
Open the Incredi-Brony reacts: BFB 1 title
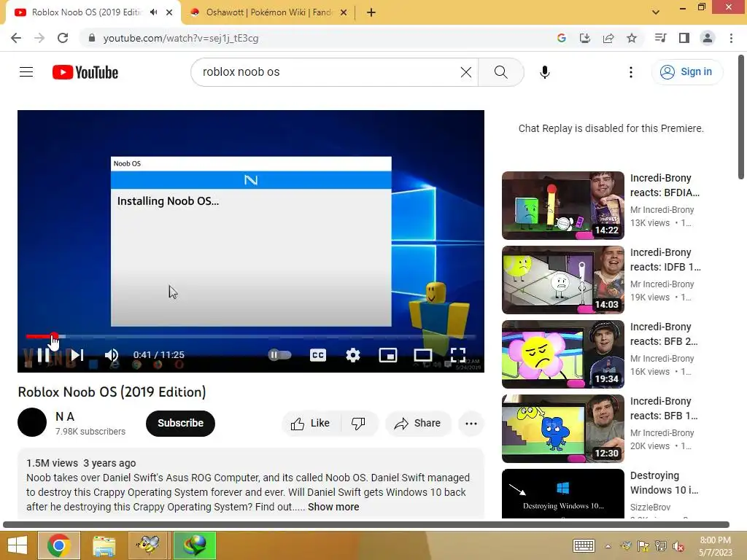tap(664, 408)
